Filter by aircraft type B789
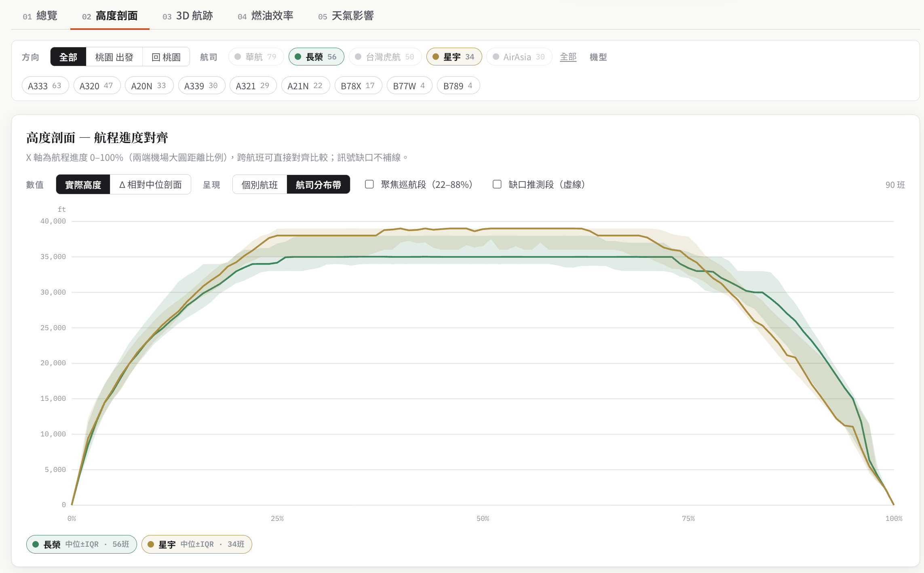This screenshot has height=573, width=924. pyautogui.click(x=458, y=86)
